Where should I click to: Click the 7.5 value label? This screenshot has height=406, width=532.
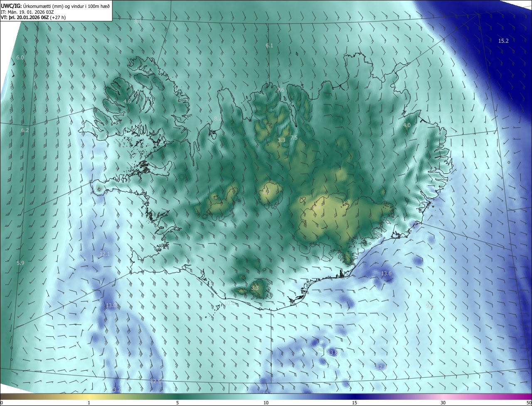(294, 137)
